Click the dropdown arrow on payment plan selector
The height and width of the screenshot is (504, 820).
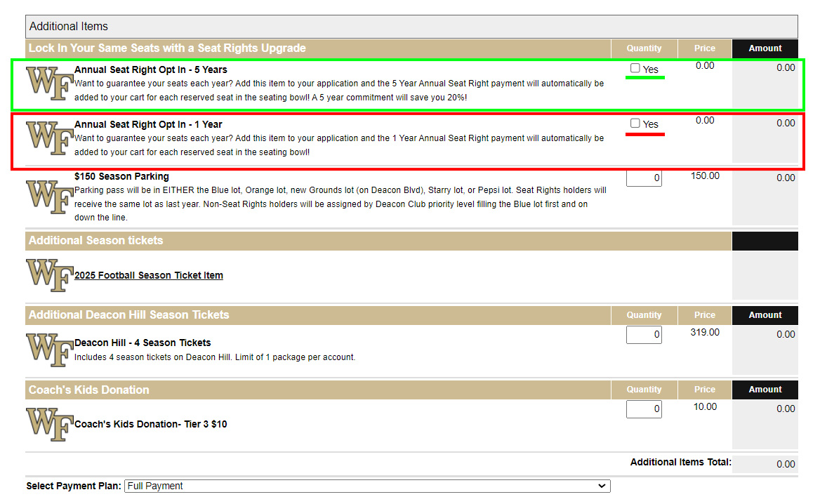(602, 486)
